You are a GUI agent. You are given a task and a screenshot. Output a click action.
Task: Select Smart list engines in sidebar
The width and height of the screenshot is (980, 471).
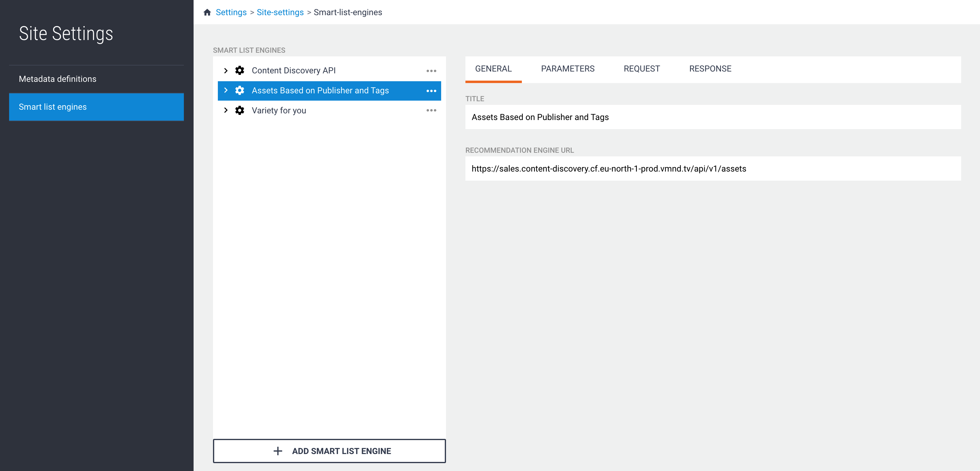96,107
